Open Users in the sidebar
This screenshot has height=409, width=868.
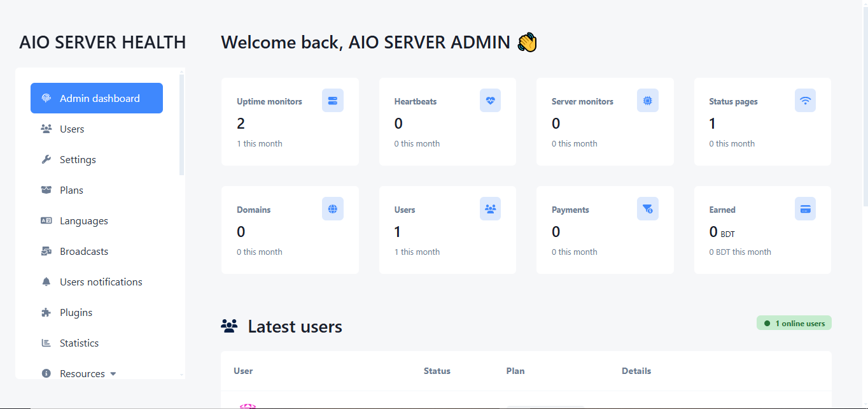click(x=71, y=129)
